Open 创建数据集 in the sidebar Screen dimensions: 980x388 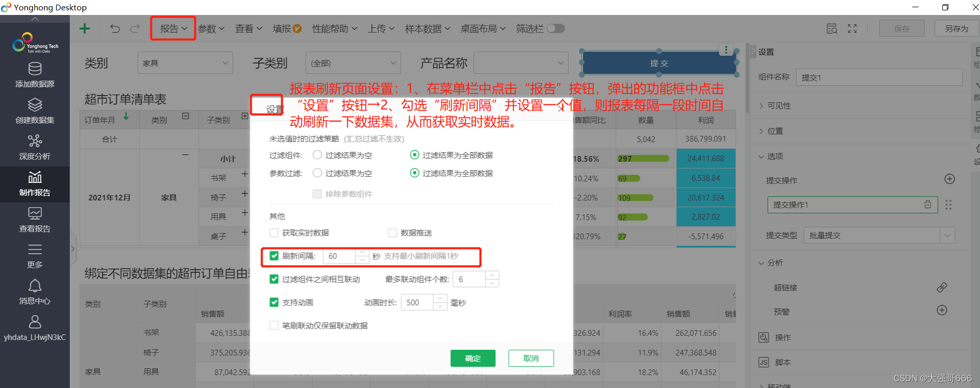(35, 111)
